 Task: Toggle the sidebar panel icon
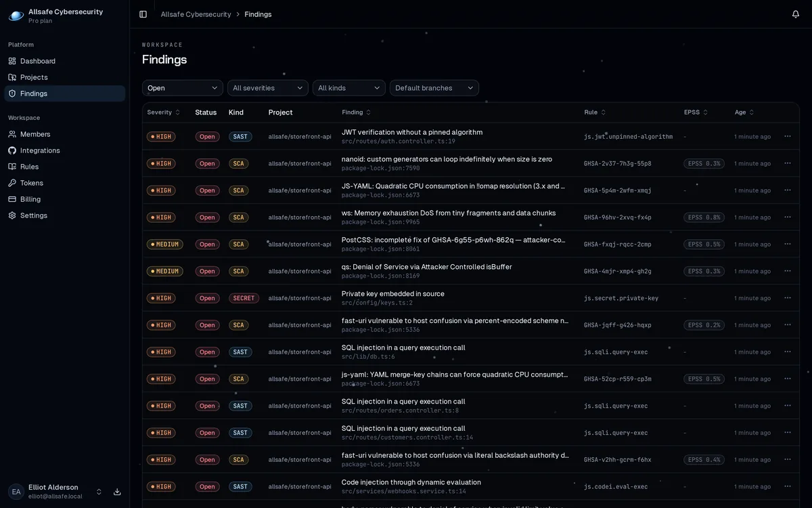pos(143,14)
